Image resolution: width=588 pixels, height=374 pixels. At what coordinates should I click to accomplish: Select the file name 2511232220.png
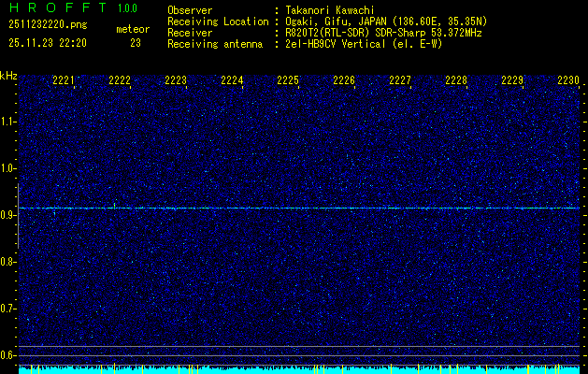pos(48,24)
